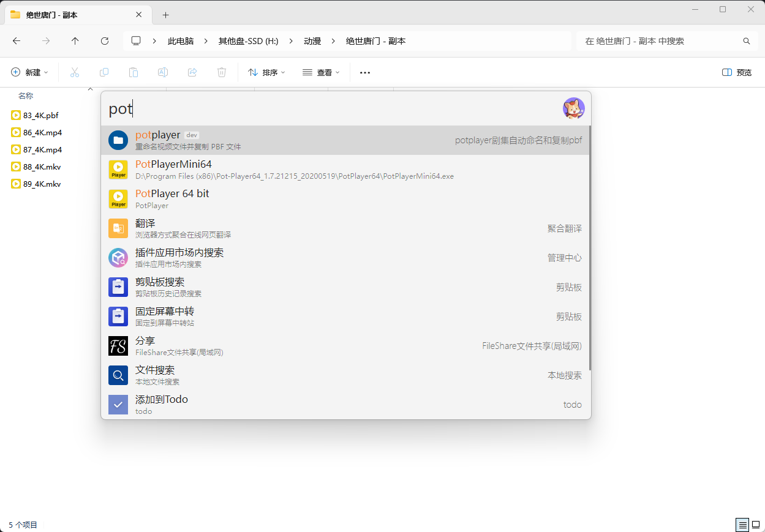The width and height of the screenshot is (765, 532).
Task: Expand the chevron after 其他盘-SSD (H:)
Action: click(x=291, y=41)
